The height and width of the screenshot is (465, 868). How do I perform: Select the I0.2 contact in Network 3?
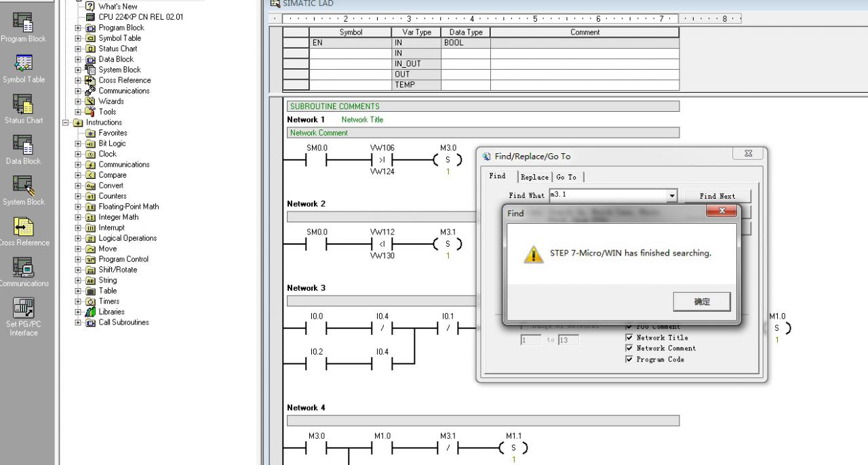tap(316, 364)
